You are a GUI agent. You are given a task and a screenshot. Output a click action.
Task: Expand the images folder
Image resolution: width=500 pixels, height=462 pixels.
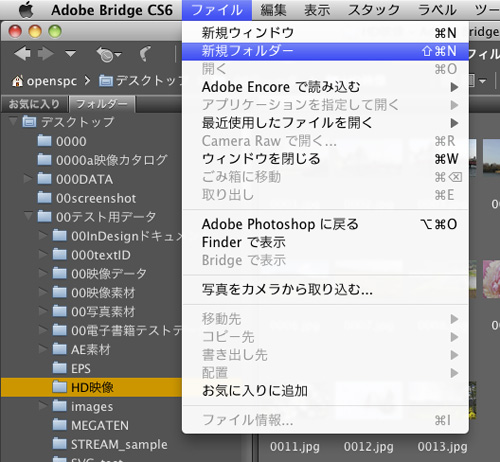(x=43, y=406)
